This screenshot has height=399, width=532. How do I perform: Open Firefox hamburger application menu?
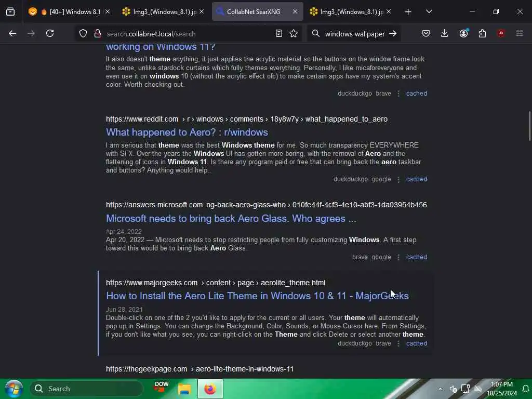520,33
